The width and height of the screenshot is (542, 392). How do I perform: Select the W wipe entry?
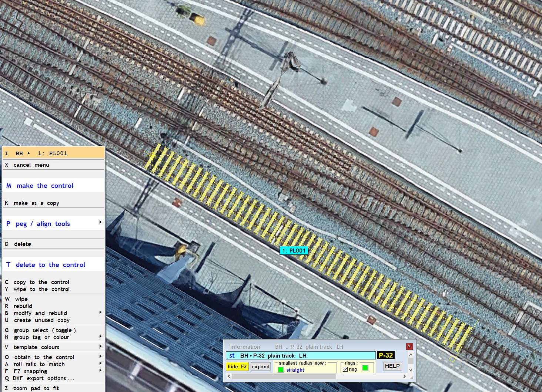pos(54,299)
